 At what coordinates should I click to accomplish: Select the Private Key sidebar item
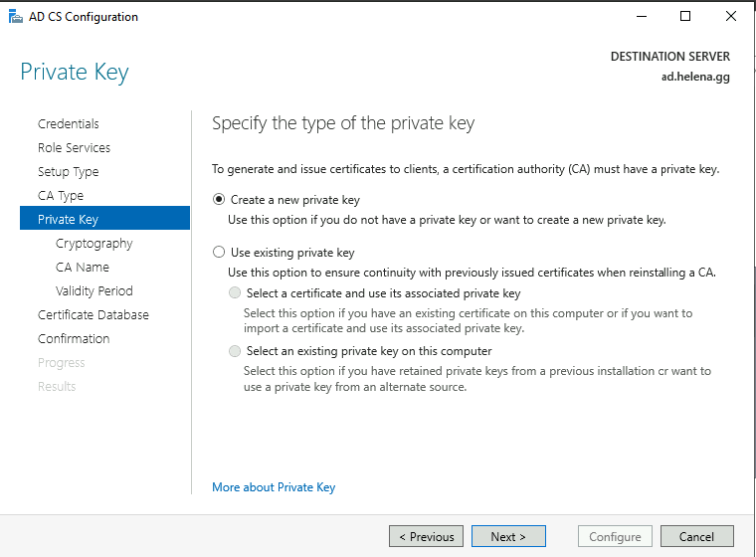point(68,220)
